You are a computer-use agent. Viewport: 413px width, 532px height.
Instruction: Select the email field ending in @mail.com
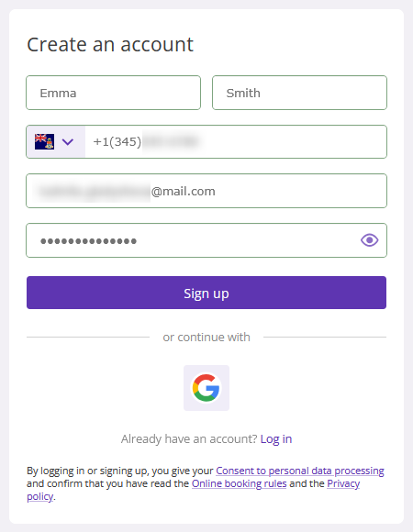click(206, 191)
